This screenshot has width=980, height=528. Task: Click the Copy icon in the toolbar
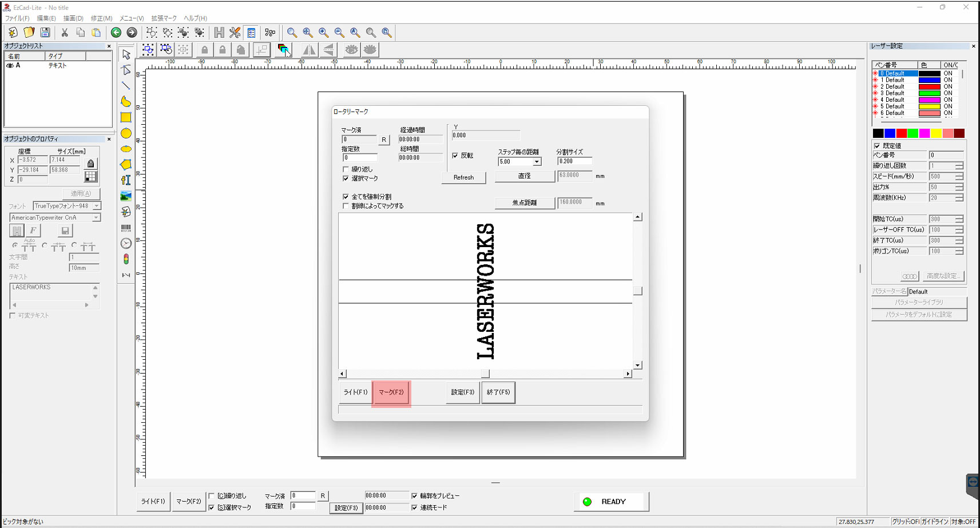pos(80,33)
